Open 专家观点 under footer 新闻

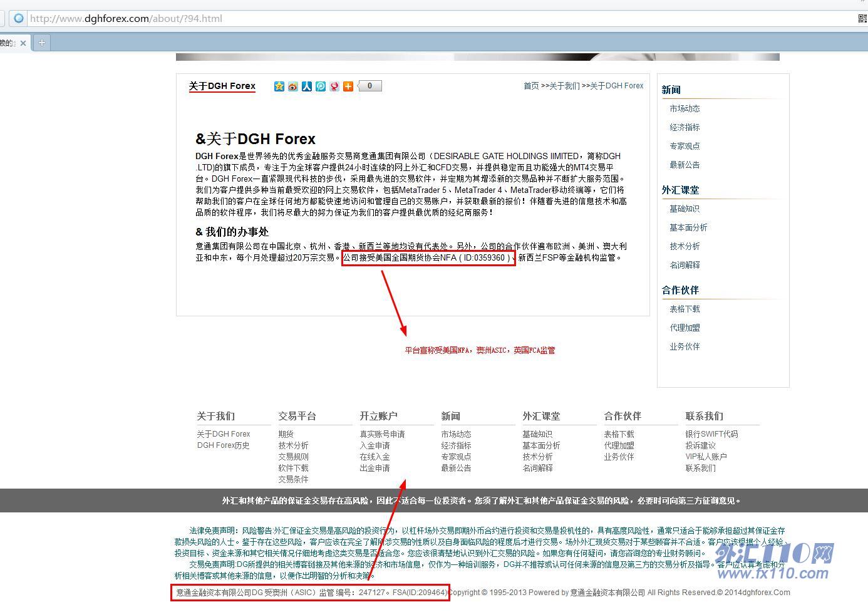457,457
